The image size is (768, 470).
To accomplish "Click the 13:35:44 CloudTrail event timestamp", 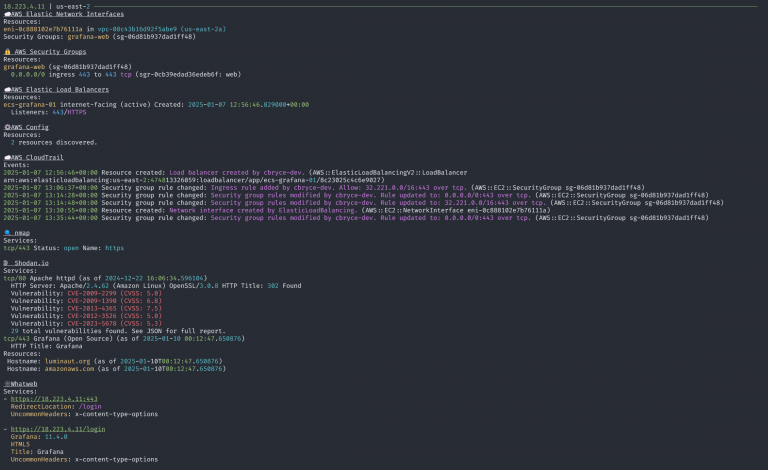I will click(50, 218).
